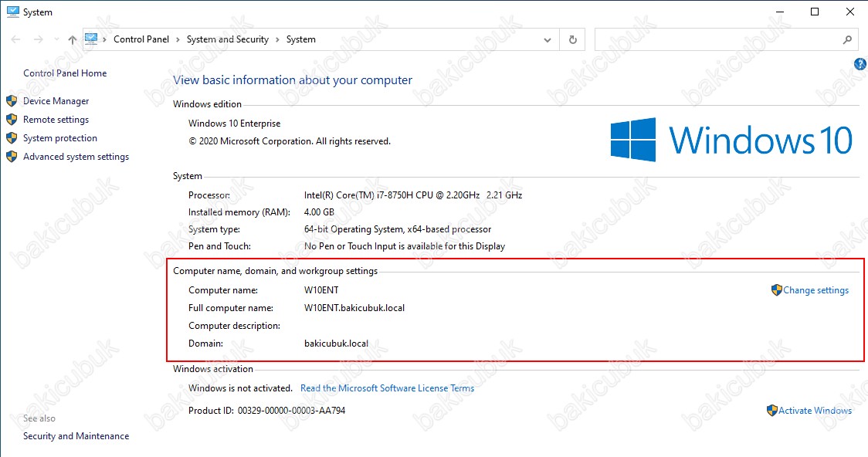Viewport: 868px width, 457px height.
Task: Select domain value bakicubuk.local
Action: [x=336, y=343]
